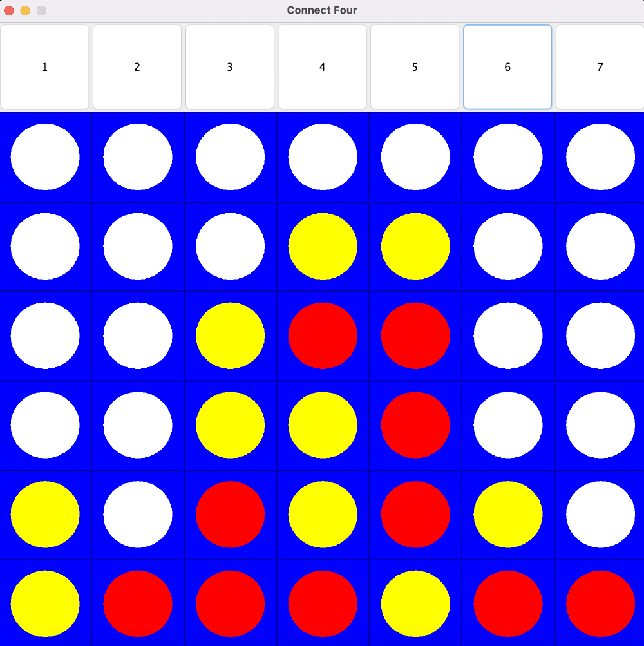Image resolution: width=644 pixels, height=646 pixels.
Task: Click the topmost yellow disc in column 4
Action: 323,246
